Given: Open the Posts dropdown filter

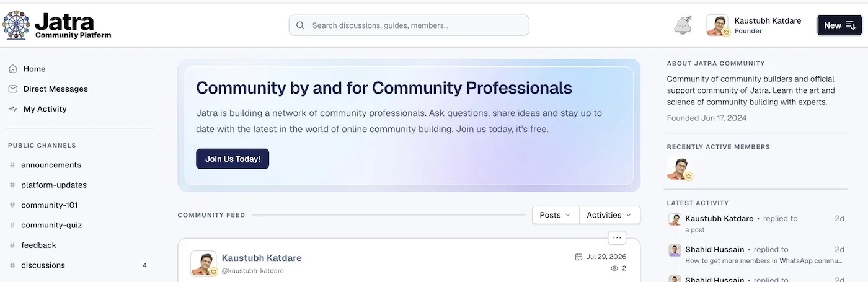Looking at the screenshot, I should pos(556,215).
